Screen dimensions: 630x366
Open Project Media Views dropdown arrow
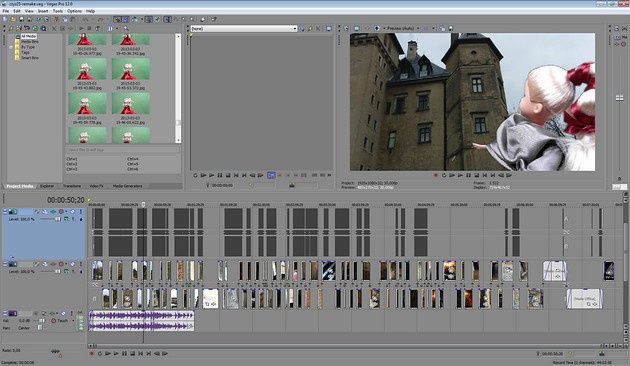[117, 29]
